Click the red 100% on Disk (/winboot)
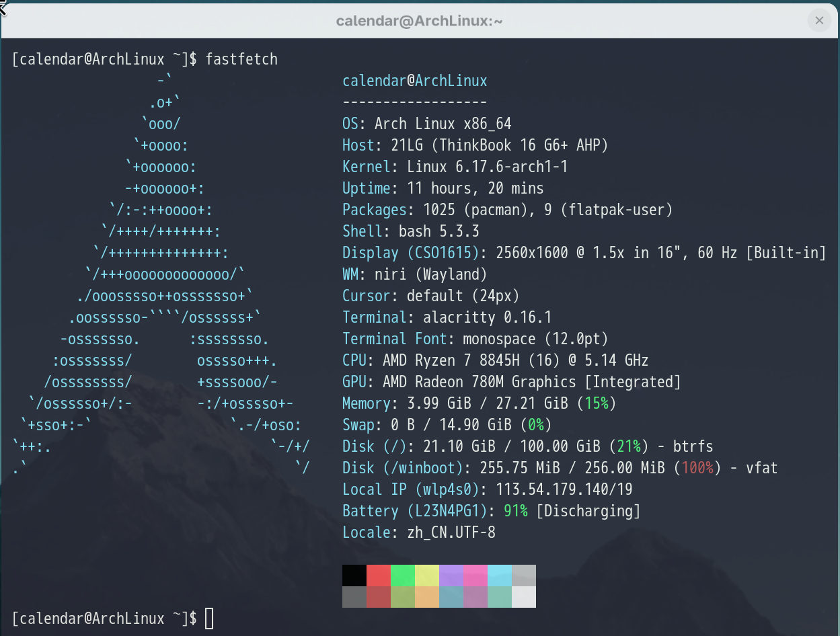The height and width of the screenshot is (636, 840). [x=697, y=468]
